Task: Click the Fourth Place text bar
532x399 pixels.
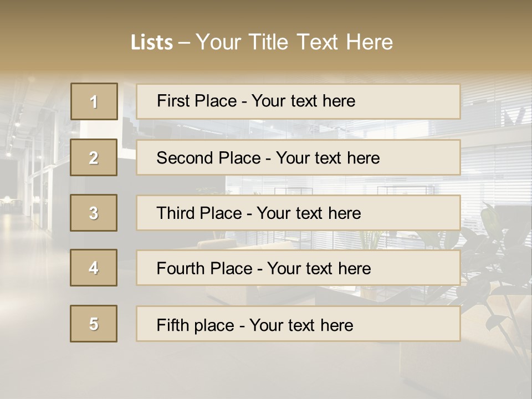Action: (x=298, y=268)
